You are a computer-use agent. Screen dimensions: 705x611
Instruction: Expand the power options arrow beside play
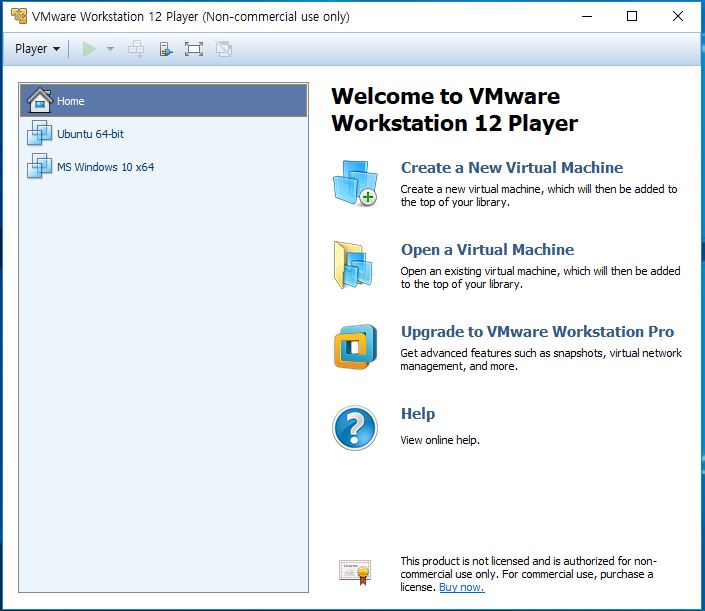(x=110, y=49)
